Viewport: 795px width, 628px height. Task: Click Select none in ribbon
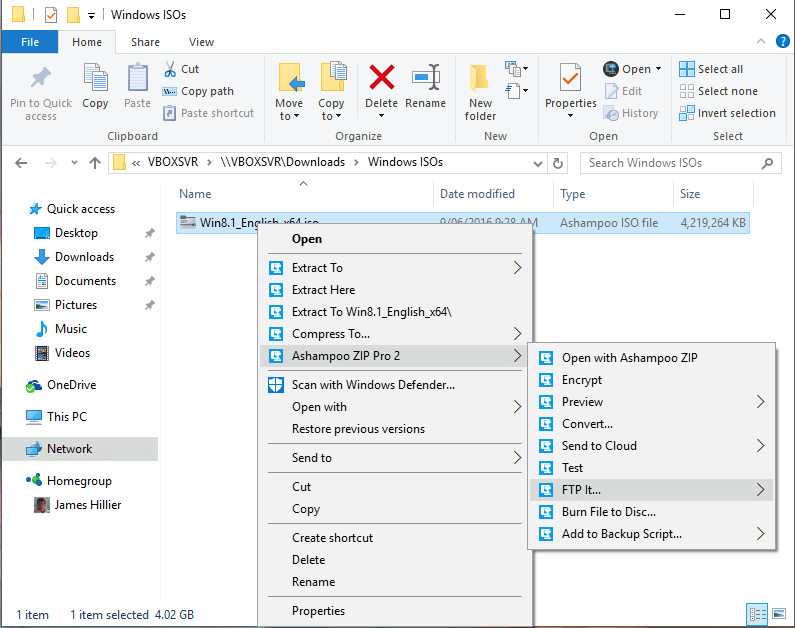tap(718, 91)
